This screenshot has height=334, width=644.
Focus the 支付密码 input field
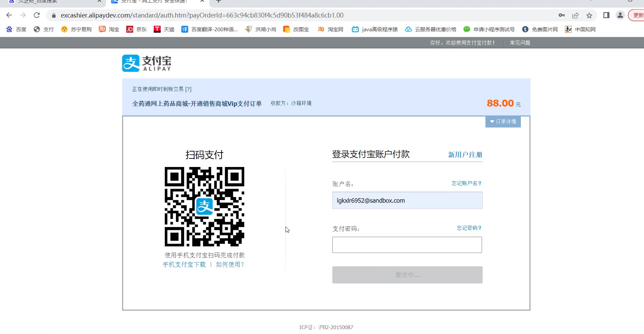[407, 245]
